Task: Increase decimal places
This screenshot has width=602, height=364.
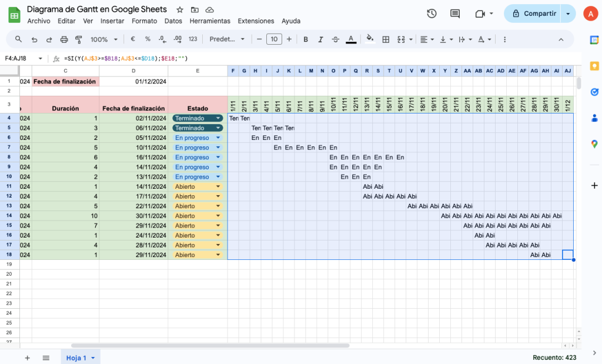Action: 176,39
